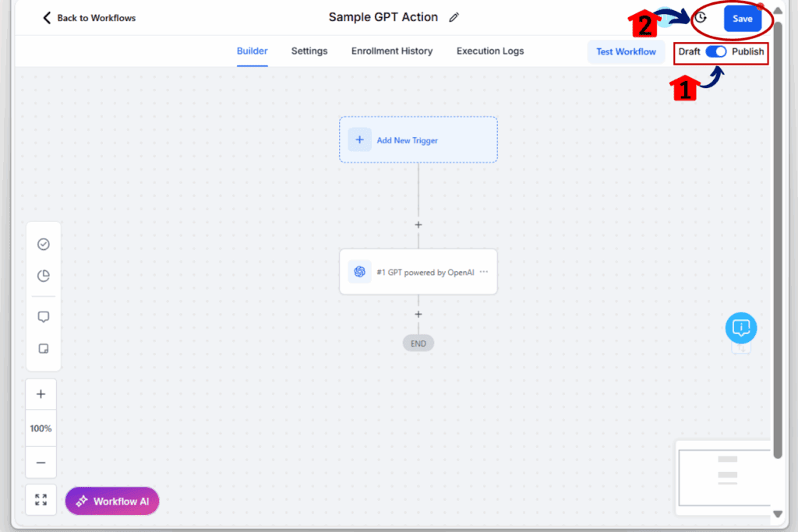This screenshot has height=532, width=798.
Task: Click the Draft label
Action: pyautogui.click(x=689, y=51)
